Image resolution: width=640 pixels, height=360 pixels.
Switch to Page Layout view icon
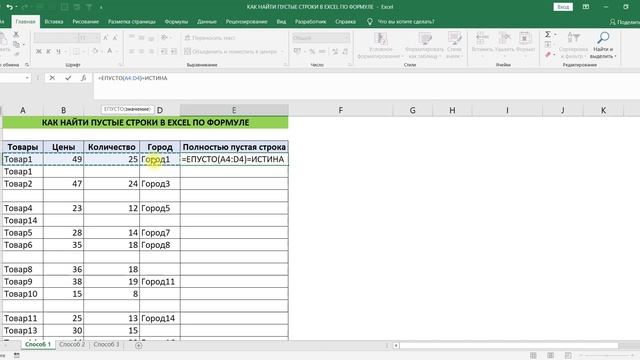[x=550, y=356]
